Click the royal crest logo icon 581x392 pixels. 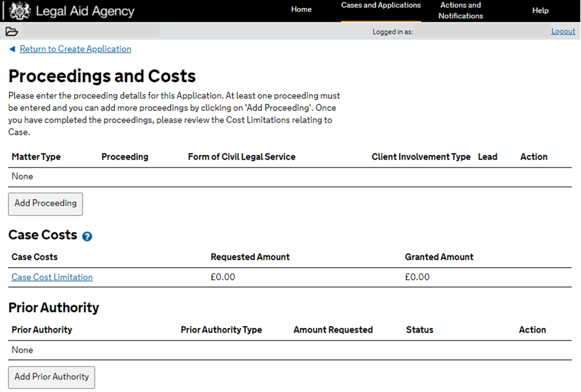coord(20,11)
